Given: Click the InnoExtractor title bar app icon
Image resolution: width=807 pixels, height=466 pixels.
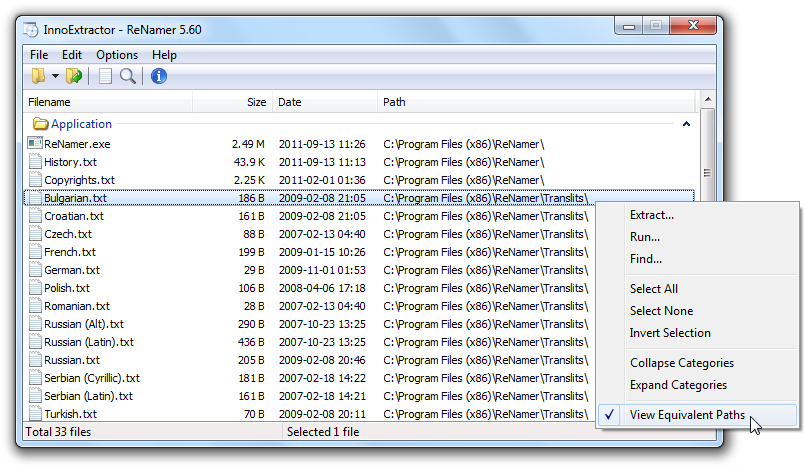Looking at the screenshot, I should pos(31,30).
